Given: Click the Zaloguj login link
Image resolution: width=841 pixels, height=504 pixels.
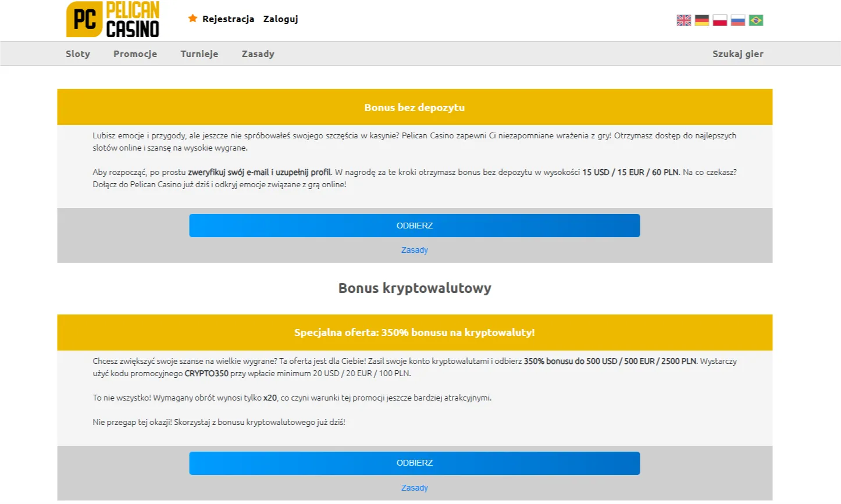Looking at the screenshot, I should coord(280,19).
